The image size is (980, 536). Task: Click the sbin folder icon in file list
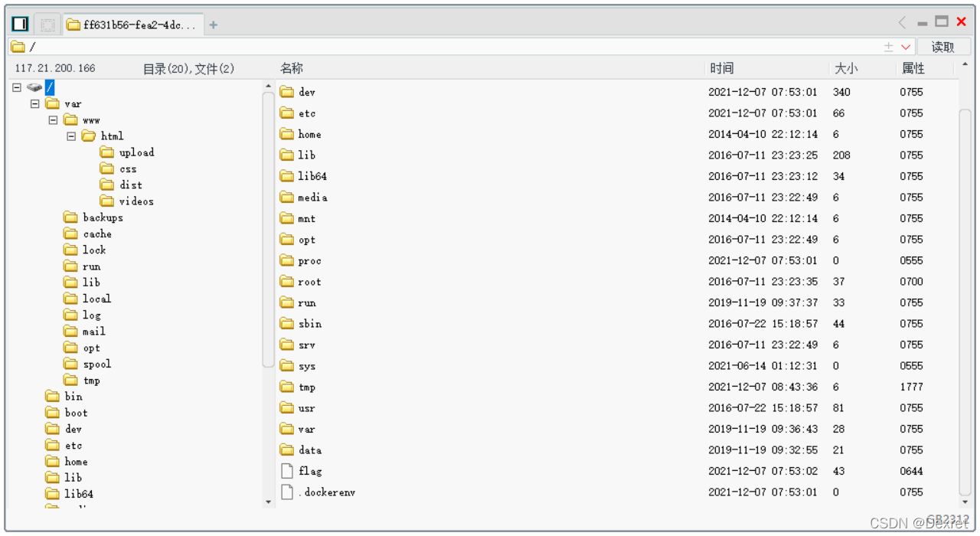click(x=287, y=323)
